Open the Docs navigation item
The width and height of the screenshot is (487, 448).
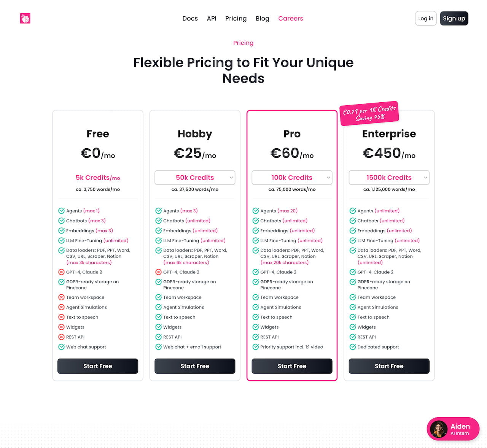click(190, 18)
